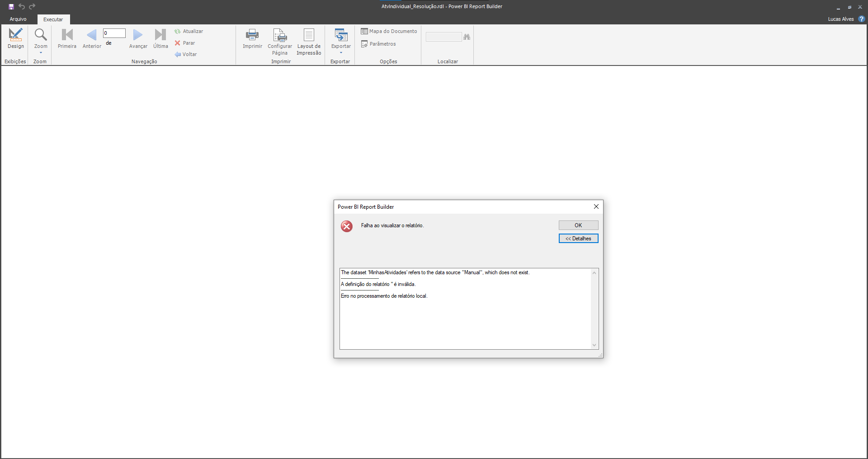The height and width of the screenshot is (459, 868).
Task: Open the Zoom tool
Action: (41, 41)
